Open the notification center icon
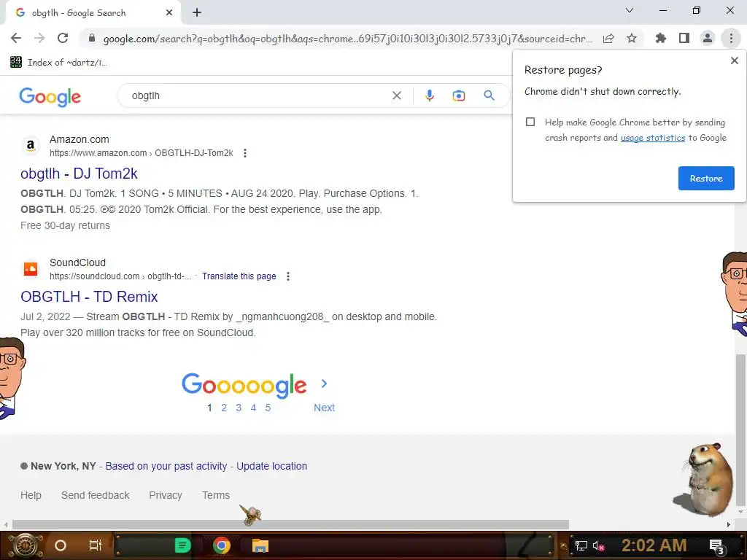 tap(717, 546)
